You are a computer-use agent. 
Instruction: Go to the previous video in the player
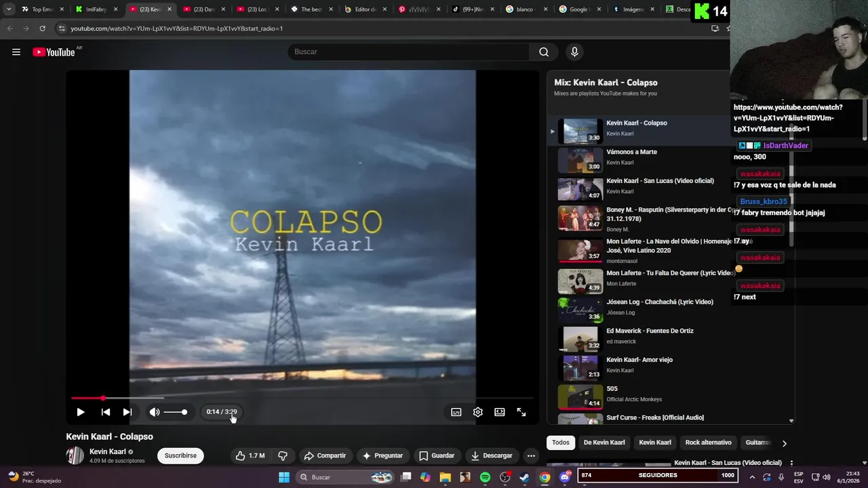[x=106, y=412]
